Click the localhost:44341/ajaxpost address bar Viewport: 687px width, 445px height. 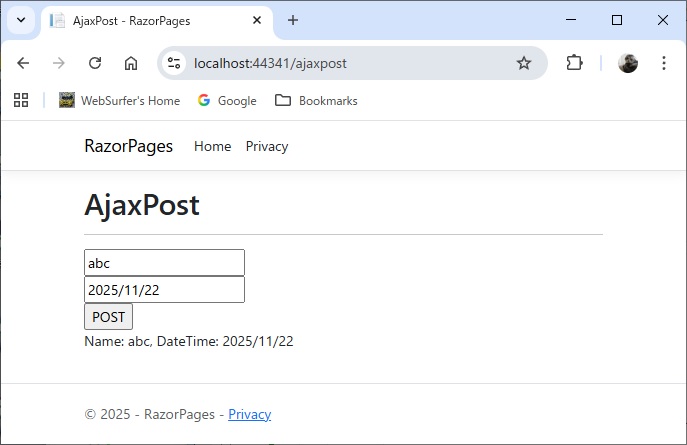[353, 63]
